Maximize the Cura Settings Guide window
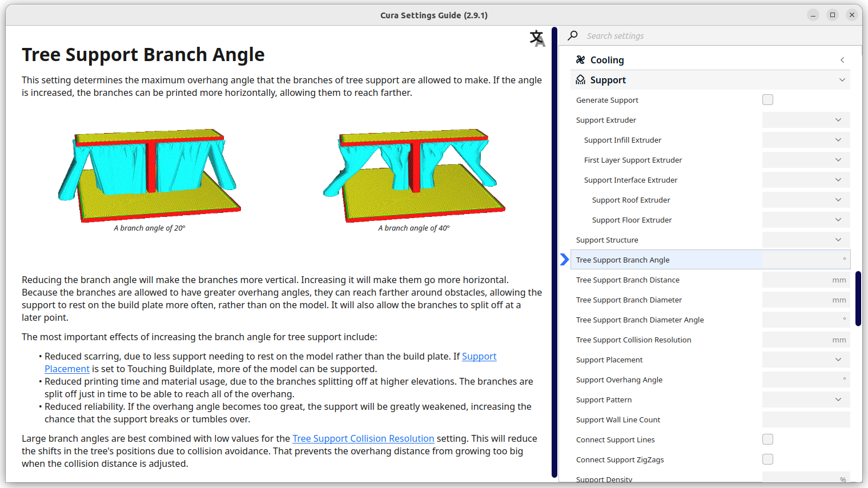 coord(833,15)
